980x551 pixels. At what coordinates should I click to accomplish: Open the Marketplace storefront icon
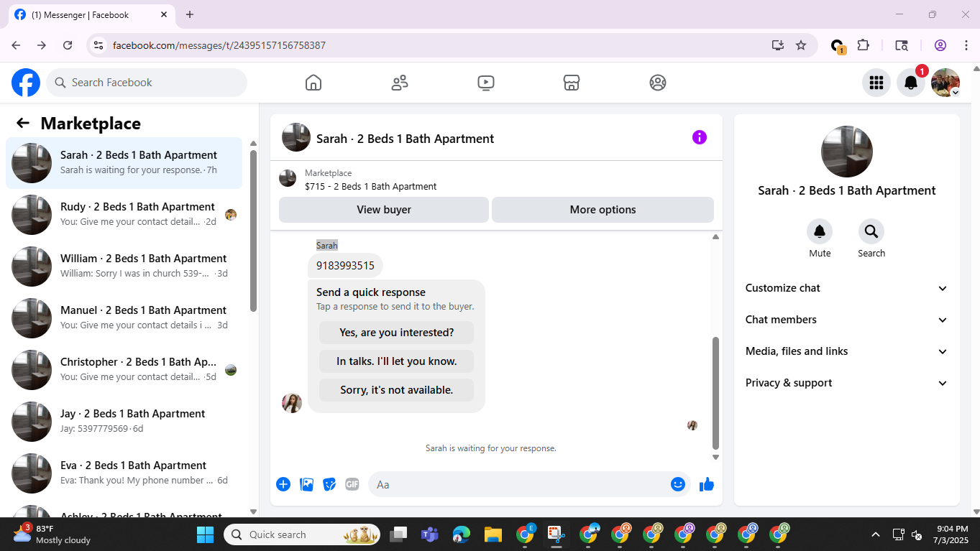tap(572, 83)
